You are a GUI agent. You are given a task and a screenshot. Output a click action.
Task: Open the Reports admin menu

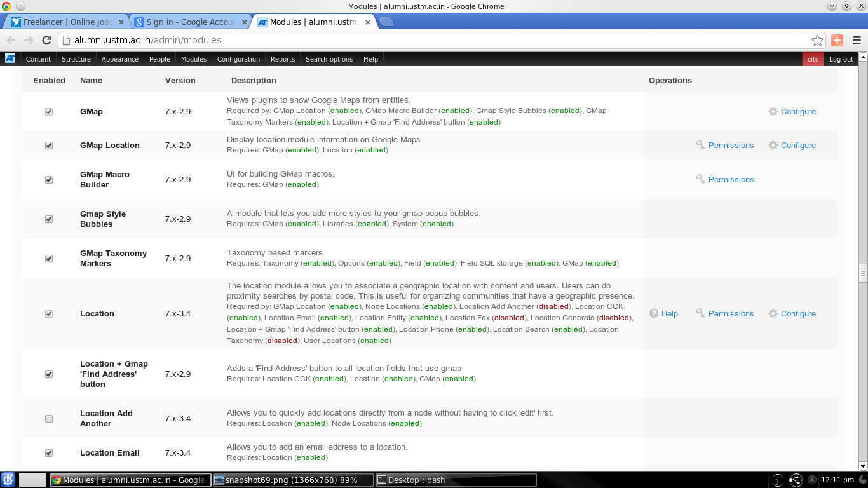pyautogui.click(x=283, y=59)
